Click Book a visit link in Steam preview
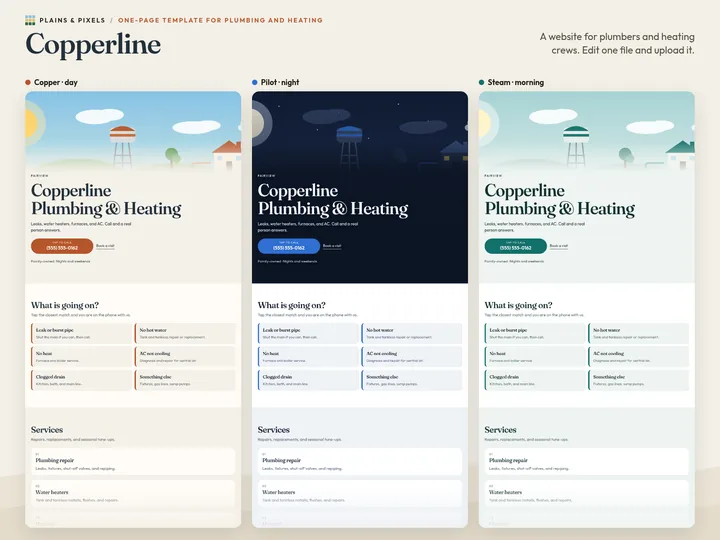Image resolution: width=720 pixels, height=540 pixels. pos(559,246)
